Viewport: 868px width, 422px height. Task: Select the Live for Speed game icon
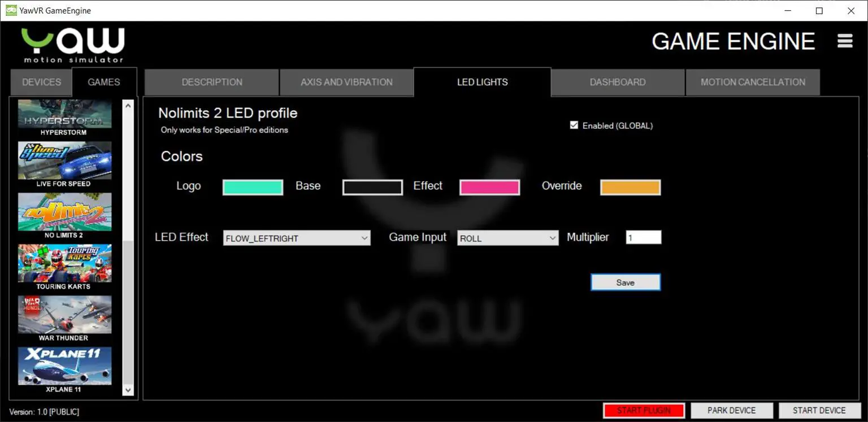tap(64, 160)
